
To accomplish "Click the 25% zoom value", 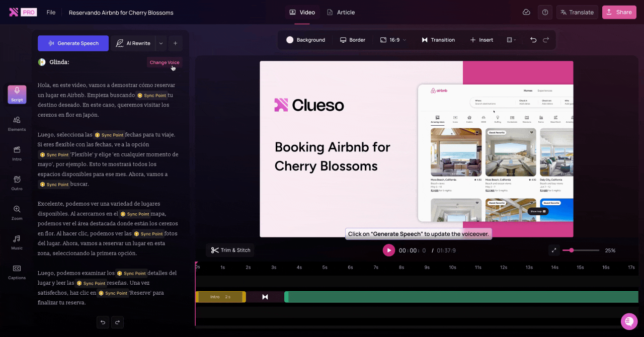I will point(610,250).
